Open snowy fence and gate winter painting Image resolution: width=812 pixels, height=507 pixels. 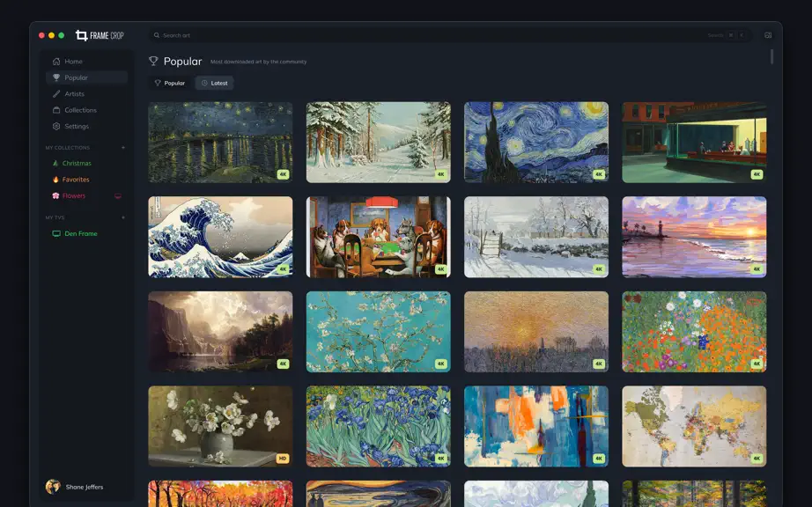coord(536,237)
